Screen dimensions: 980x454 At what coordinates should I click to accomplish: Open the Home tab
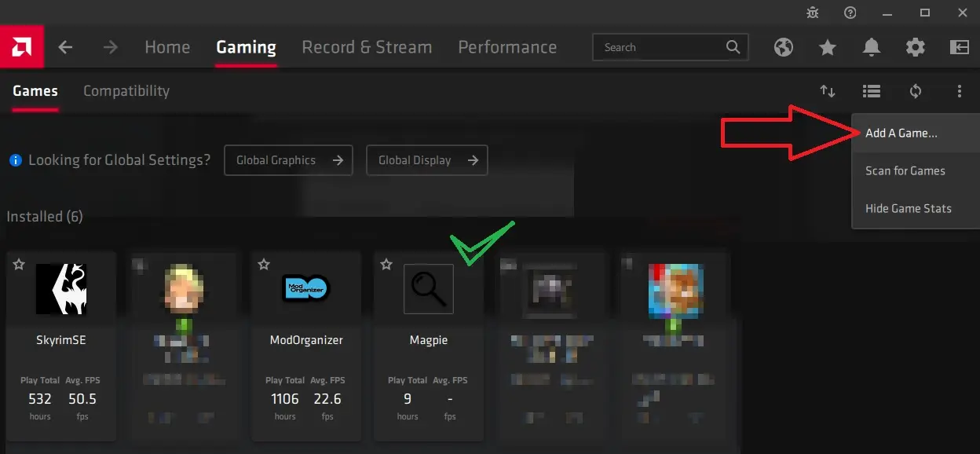coord(167,47)
